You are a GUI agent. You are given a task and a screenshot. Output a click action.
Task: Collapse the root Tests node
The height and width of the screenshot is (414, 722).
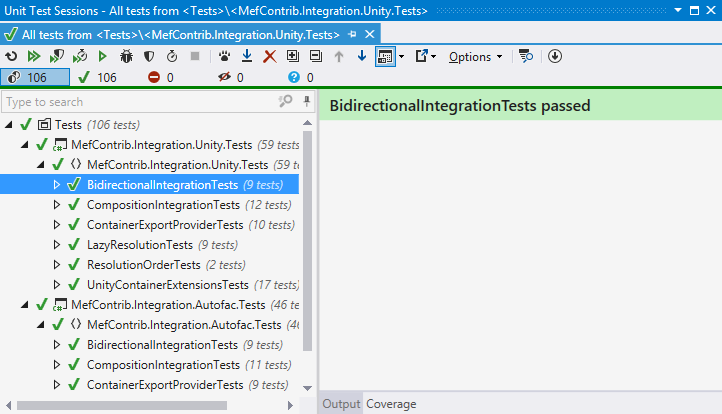click(x=8, y=125)
